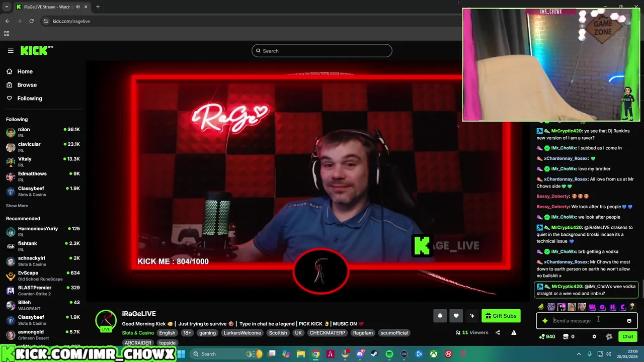Click the iRaGeLIVE channel avatar
The height and width of the screenshot is (362, 644).
click(106, 320)
